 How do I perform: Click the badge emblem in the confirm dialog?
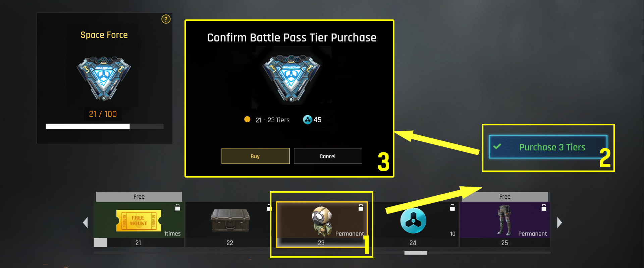pos(291,78)
